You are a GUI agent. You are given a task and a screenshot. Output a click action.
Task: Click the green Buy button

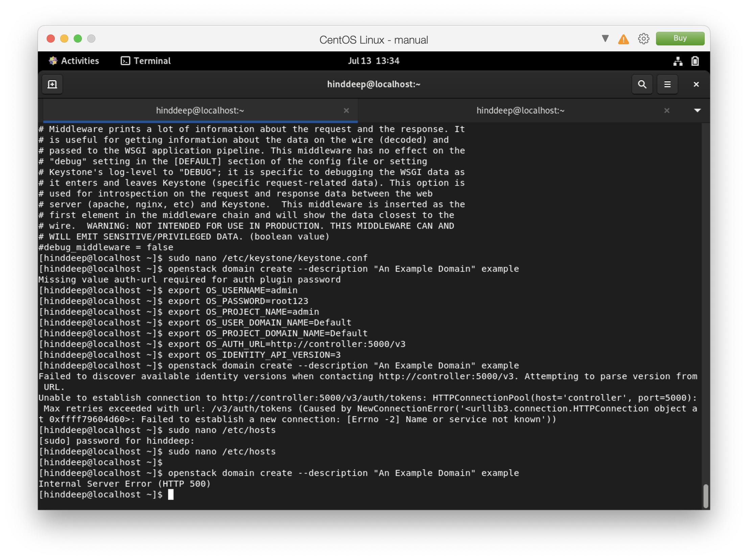click(x=680, y=38)
